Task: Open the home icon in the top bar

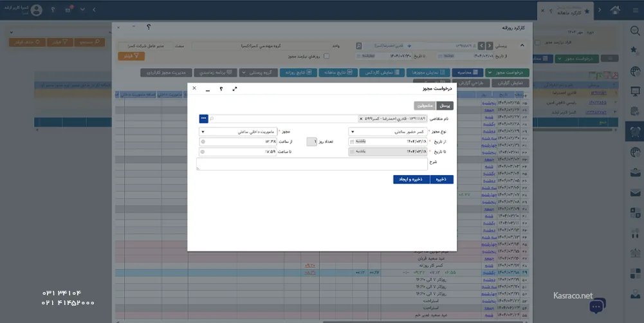Action: pos(616,10)
